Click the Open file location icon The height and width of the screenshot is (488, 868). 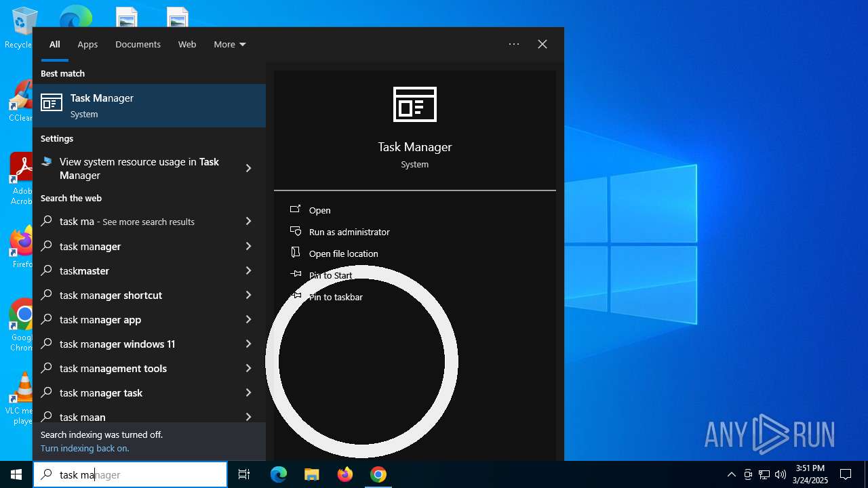pyautogui.click(x=295, y=253)
